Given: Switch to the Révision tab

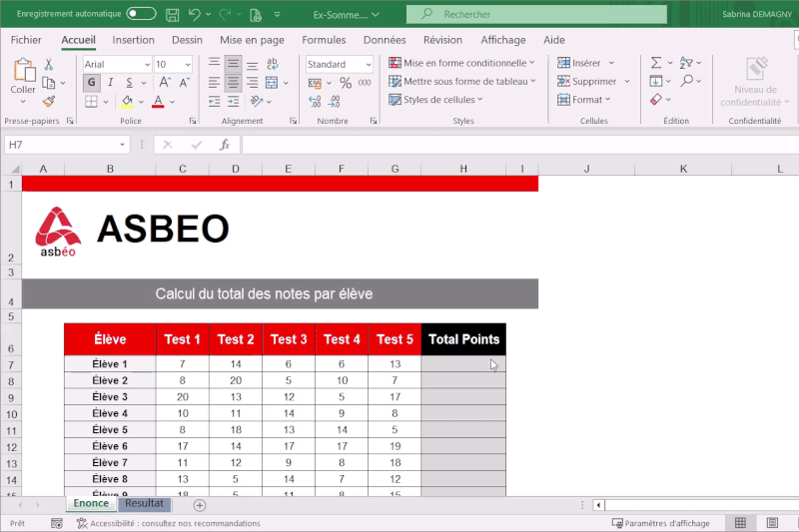Looking at the screenshot, I should [x=442, y=40].
